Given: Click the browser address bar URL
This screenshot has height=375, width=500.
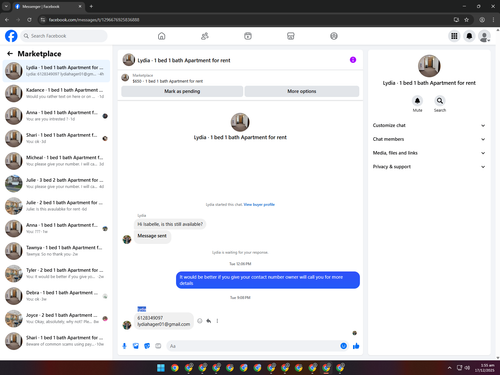Looking at the screenshot, I should point(94,20).
